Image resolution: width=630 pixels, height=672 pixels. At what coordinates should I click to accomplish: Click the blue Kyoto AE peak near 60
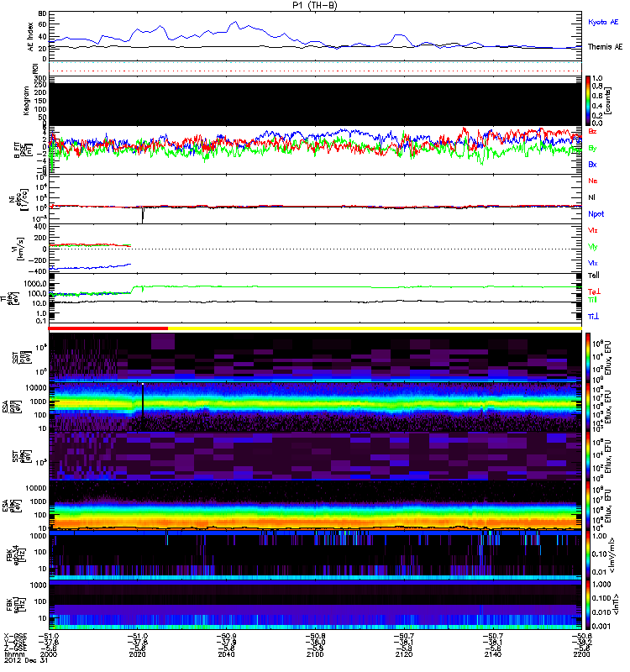(235, 23)
